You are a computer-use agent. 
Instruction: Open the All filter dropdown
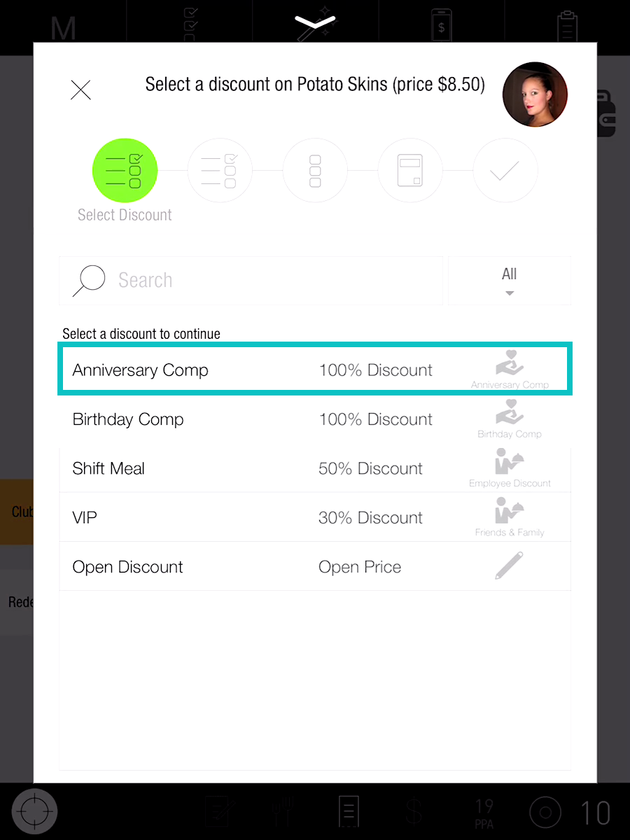coord(510,281)
